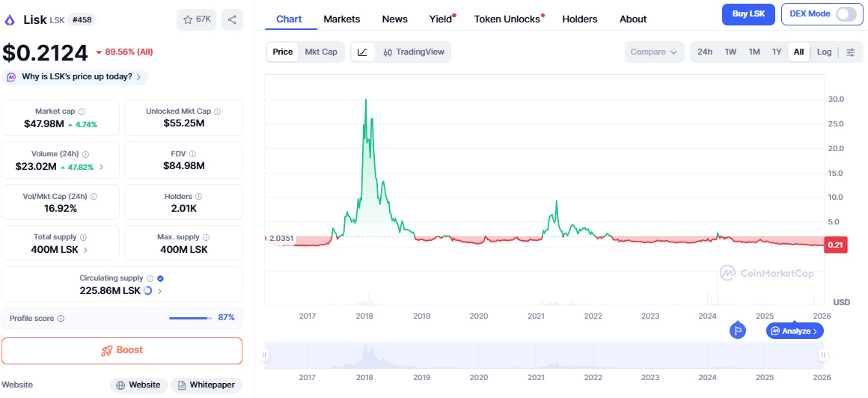Viewport: 868px width, 398px height.
Task: Click the flag marker icon below chart
Action: pos(738,330)
